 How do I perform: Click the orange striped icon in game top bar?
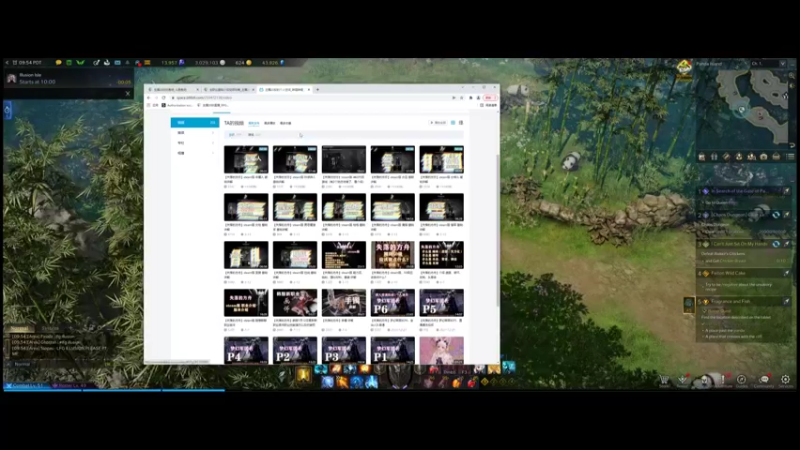coord(147,62)
